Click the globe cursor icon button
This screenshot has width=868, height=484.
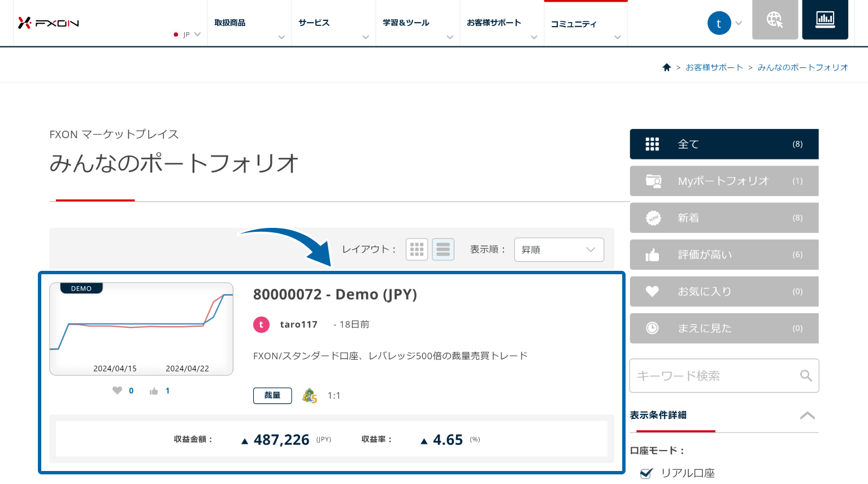[x=775, y=20]
